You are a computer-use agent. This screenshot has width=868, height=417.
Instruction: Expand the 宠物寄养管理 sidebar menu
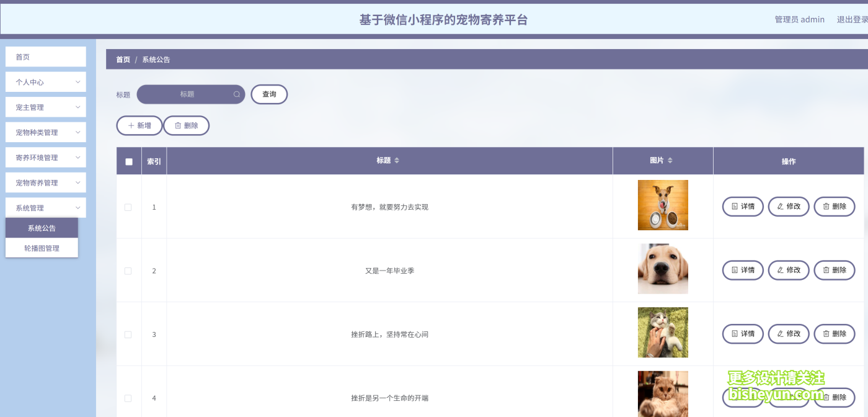point(46,182)
